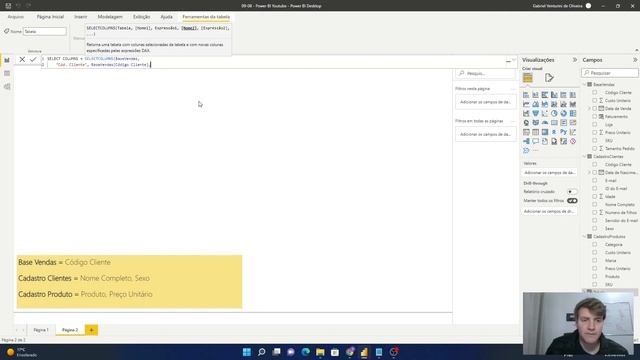Collapse the Visualizações pane with chevrons

575,60
